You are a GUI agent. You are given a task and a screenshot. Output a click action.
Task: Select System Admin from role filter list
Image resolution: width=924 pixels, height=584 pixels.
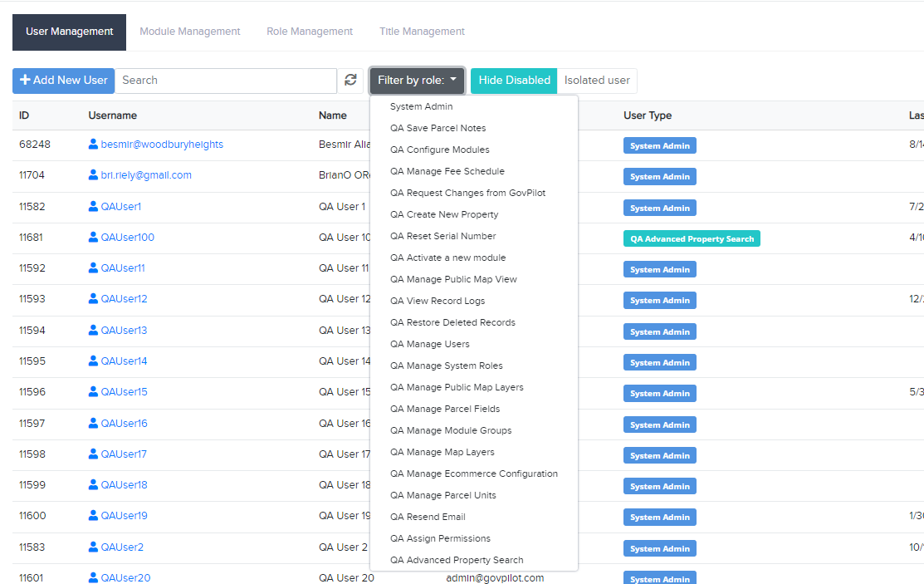(x=421, y=106)
